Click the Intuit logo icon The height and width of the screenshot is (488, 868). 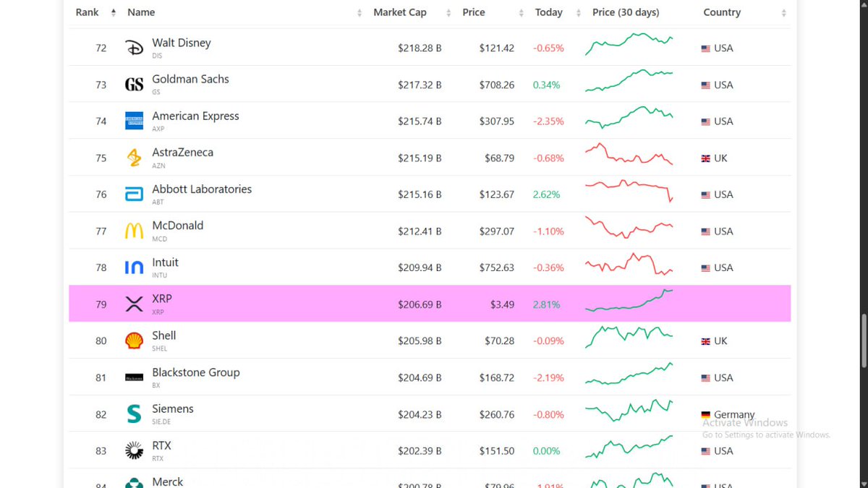(135, 267)
